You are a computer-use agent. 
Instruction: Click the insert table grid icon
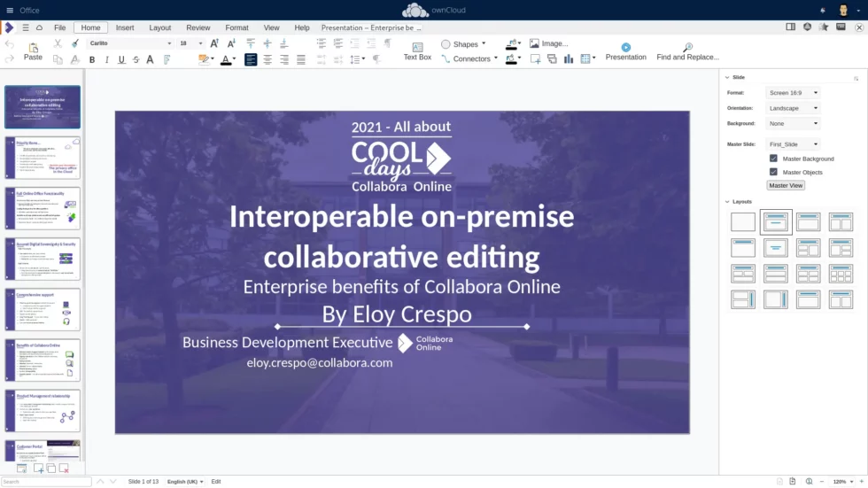pyautogui.click(x=585, y=58)
